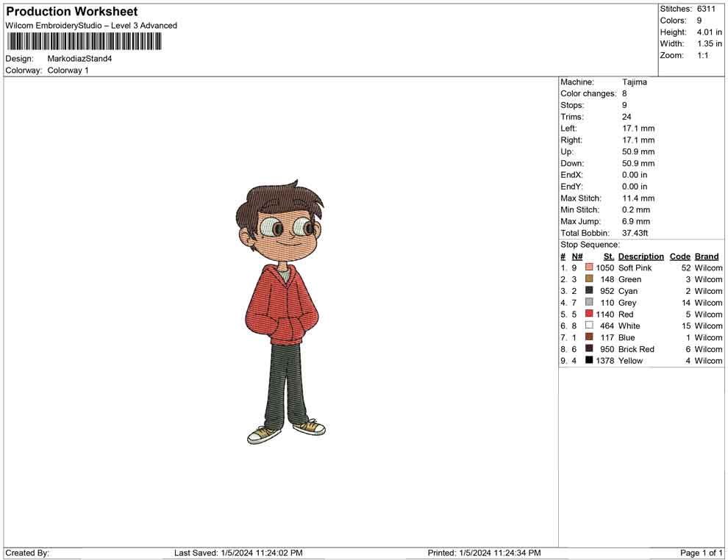Click the Color changes value 8
The height and width of the screenshot is (560, 728).
(x=624, y=94)
